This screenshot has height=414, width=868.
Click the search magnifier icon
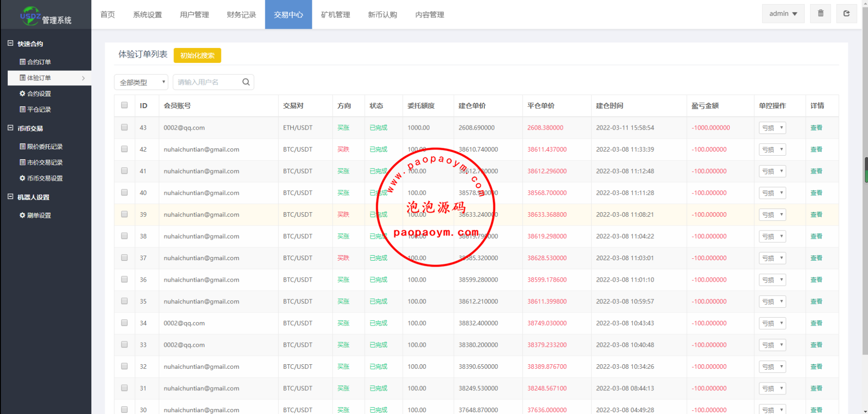click(246, 82)
